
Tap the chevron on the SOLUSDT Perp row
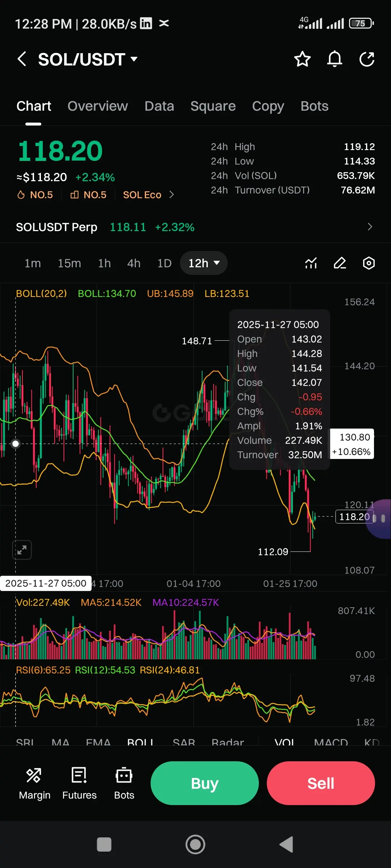point(370,227)
